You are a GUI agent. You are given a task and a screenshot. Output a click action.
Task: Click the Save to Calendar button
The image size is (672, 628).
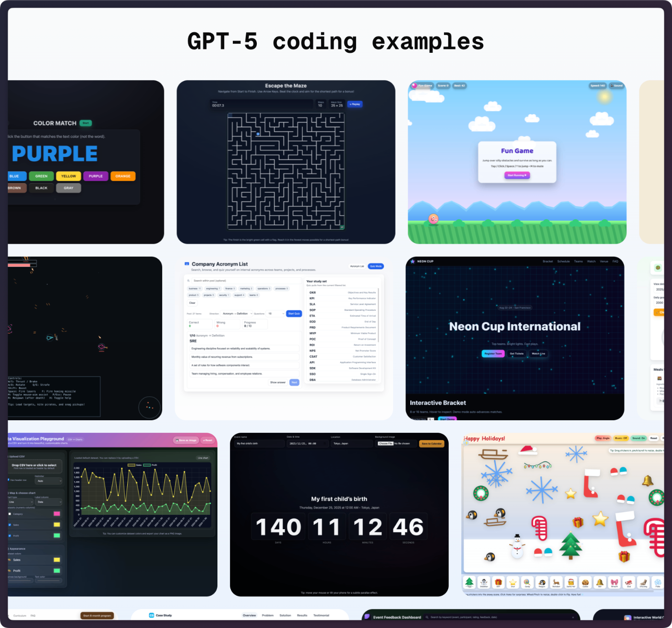[432, 443]
